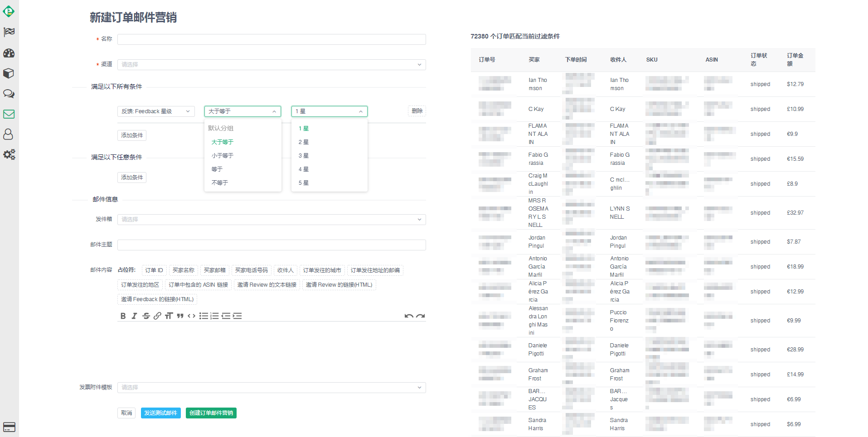Open the credit card billing icon

(x=9, y=427)
